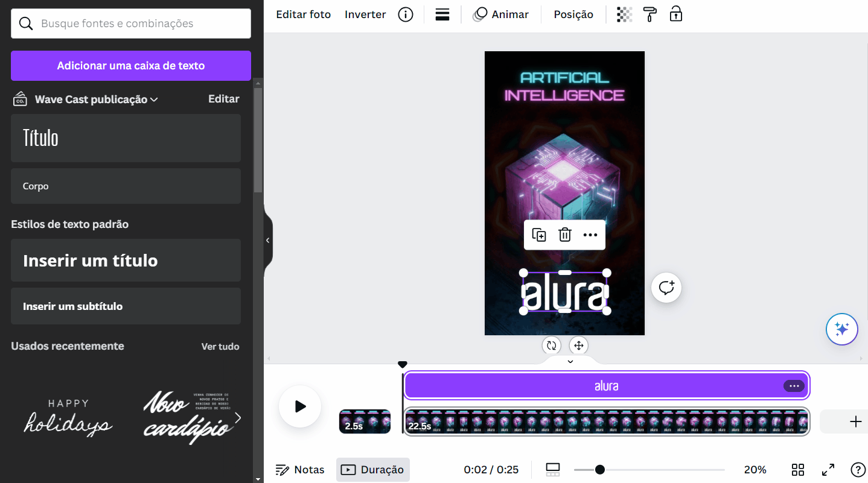Screen dimensions: 868x483
Task: Open grid view of pages
Action: [x=798, y=470]
